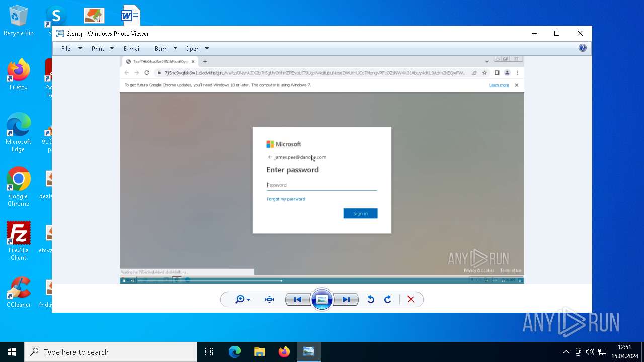
Task: Open FileZilla Client desktop shortcut
Action: (x=18, y=241)
